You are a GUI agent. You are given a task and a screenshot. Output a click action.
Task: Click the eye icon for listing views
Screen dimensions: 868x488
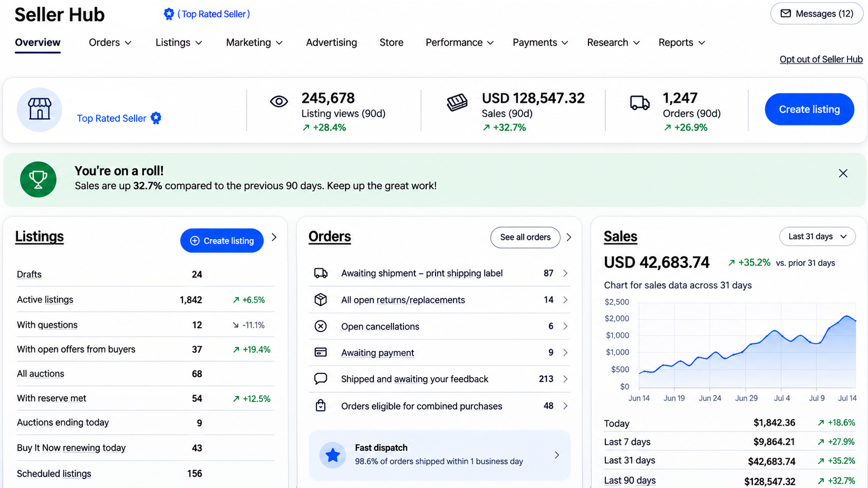(x=279, y=101)
